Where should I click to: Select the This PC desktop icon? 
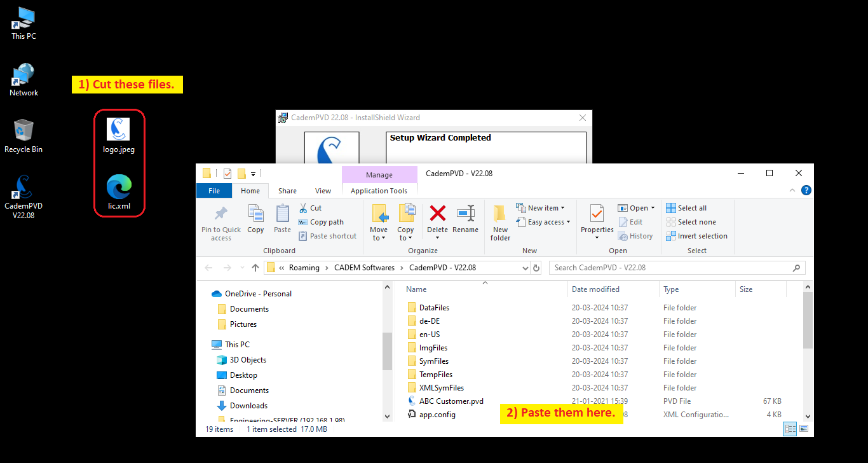tap(24, 23)
